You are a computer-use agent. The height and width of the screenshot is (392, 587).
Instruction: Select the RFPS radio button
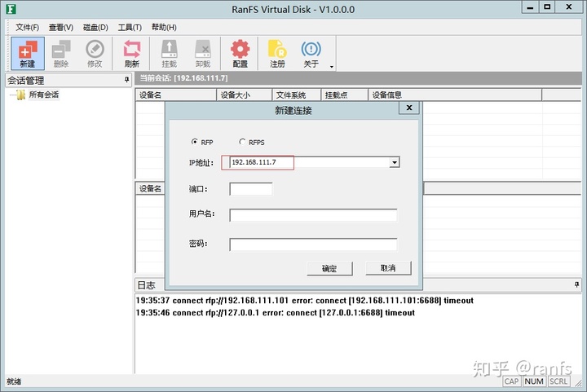click(242, 142)
